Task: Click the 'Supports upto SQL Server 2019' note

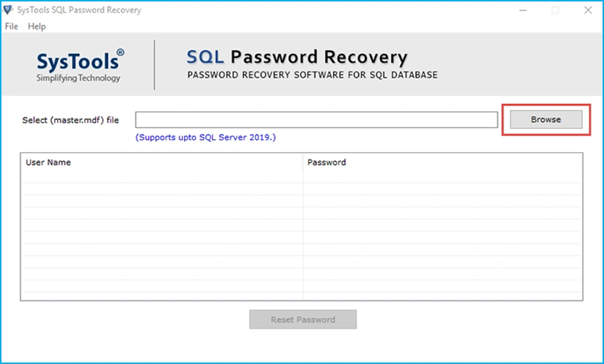Action: coord(205,137)
